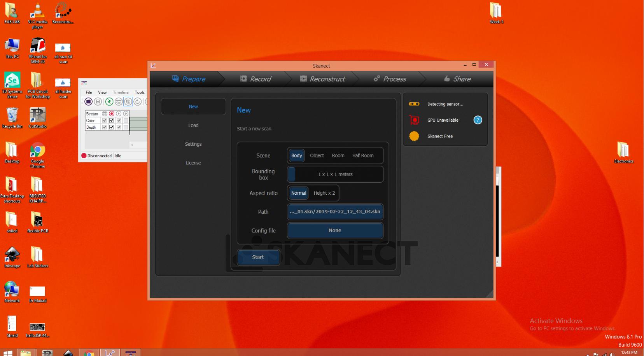The width and height of the screenshot is (644, 356).
Task: Choose Room as the scene type
Action: click(338, 155)
